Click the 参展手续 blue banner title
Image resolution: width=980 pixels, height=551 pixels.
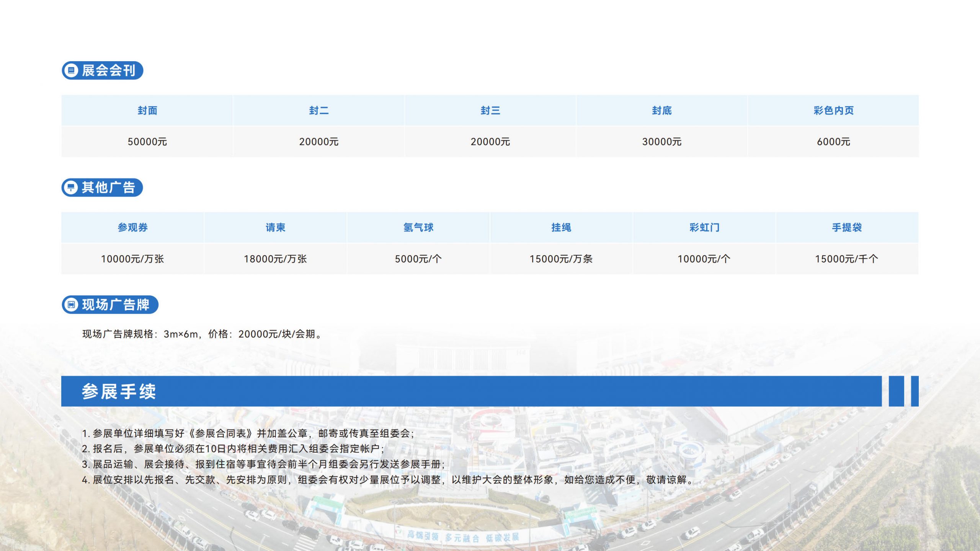coord(119,391)
